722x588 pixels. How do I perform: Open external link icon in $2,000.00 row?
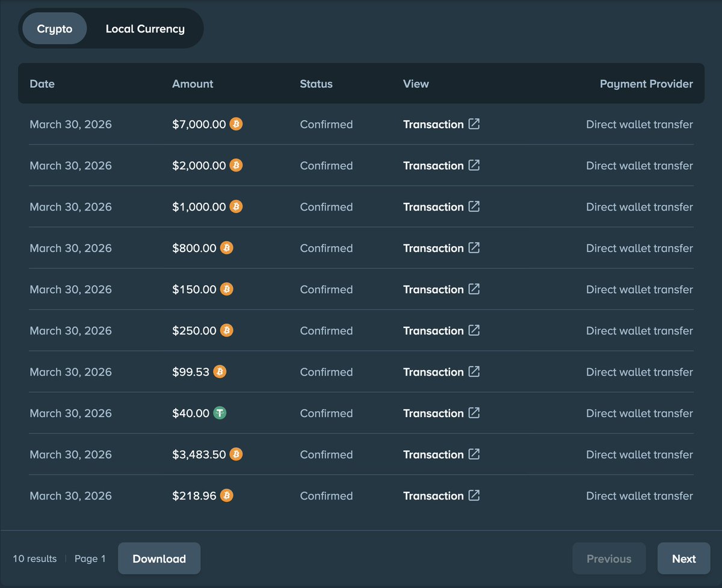point(474,165)
